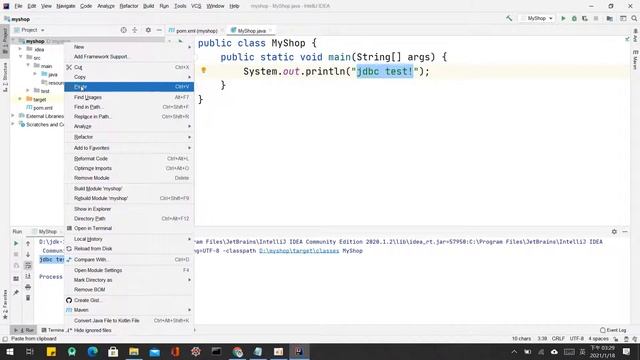Viewport: 640px width, 360px height.
Task: Clear console with trash icon
Action: tap(28, 298)
